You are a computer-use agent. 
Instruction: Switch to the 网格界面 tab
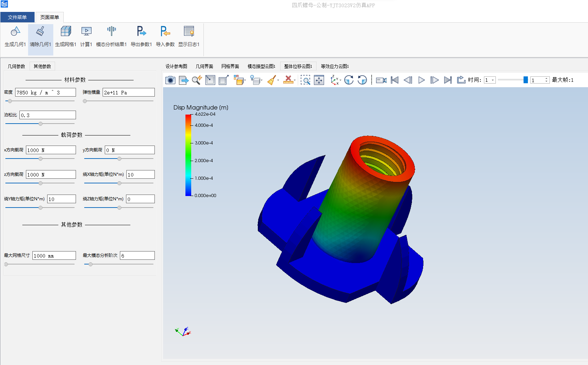pyautogui.click(x=230, y=66)
